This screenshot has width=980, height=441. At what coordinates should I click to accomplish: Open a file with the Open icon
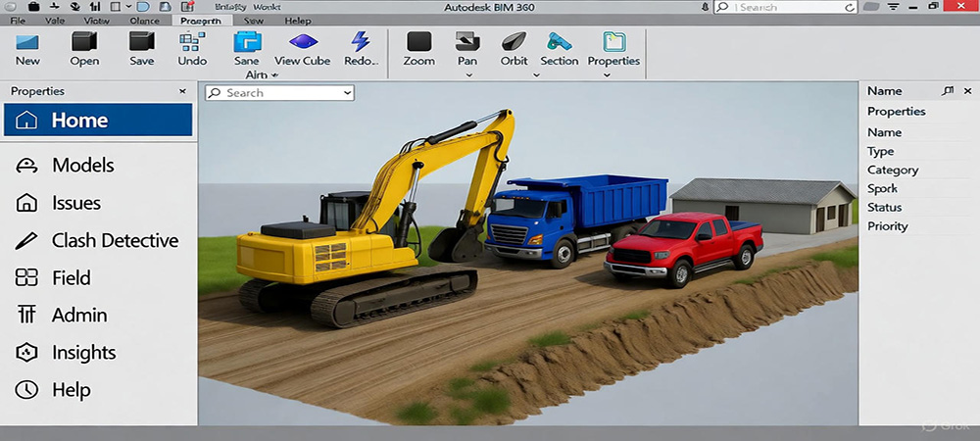coord(84,43)
